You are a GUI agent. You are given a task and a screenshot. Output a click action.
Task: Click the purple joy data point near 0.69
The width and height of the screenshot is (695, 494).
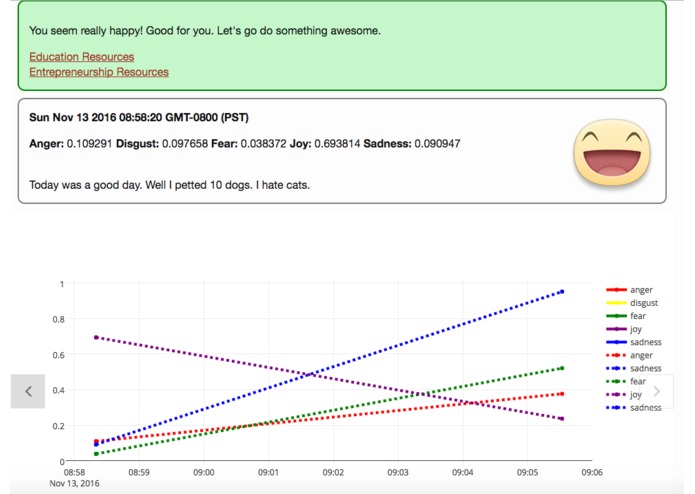[96, 338]
